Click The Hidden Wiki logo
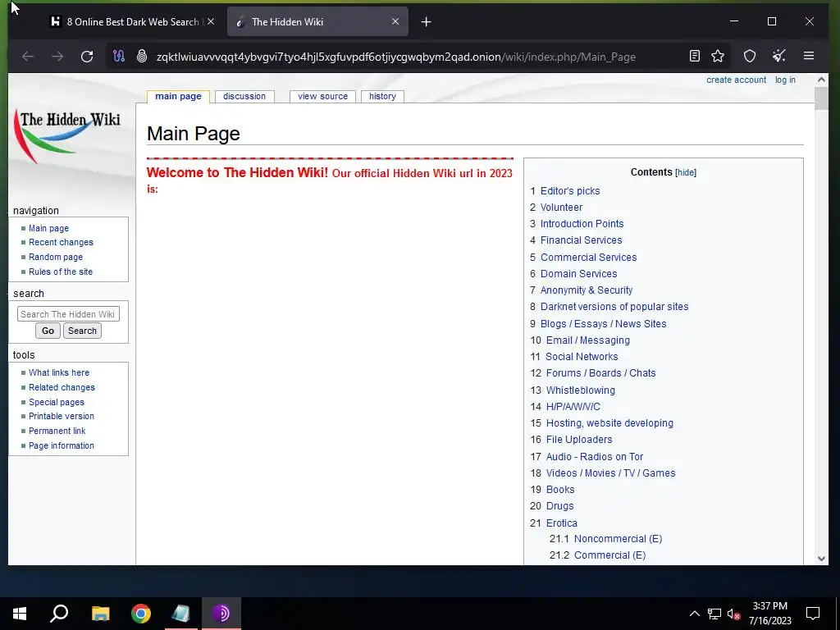Image resolution: width=840 pixels, height=630 pixels. 67,135
